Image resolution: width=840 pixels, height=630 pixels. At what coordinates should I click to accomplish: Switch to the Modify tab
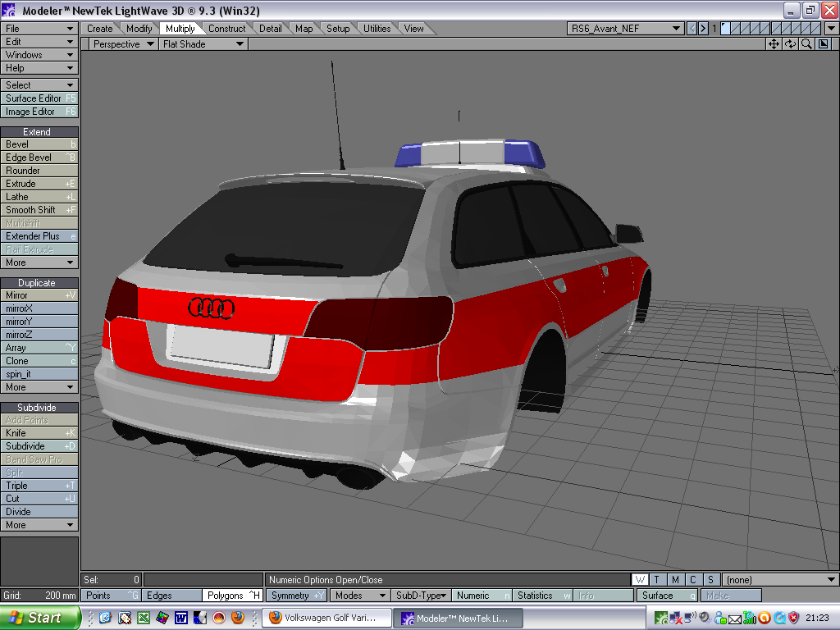pos(139,29)
